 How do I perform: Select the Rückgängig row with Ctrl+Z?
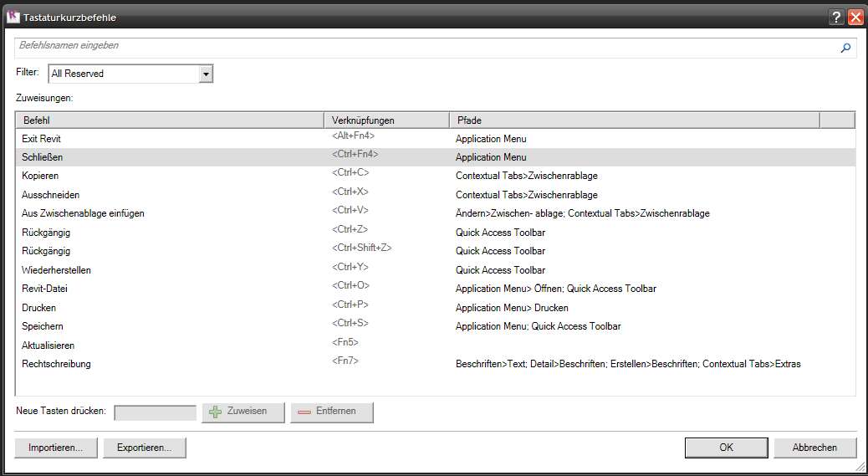pos(436,233)
